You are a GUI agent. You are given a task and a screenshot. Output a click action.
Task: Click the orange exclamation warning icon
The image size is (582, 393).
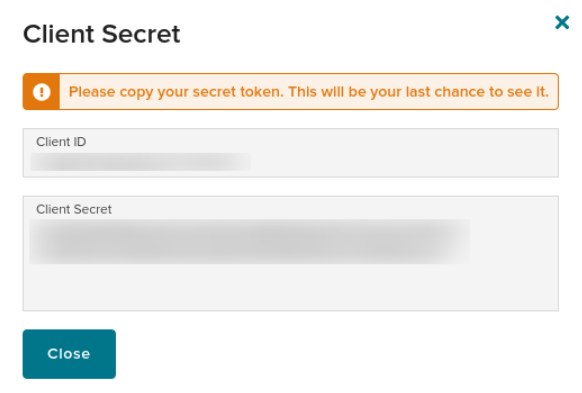pyautogui.click(x=42, y=92)
